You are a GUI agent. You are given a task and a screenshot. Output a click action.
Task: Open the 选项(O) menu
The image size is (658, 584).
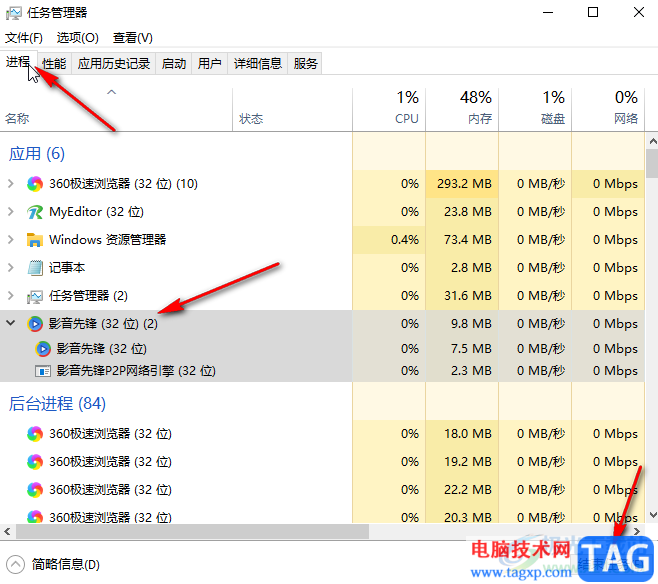coord(78,38)
